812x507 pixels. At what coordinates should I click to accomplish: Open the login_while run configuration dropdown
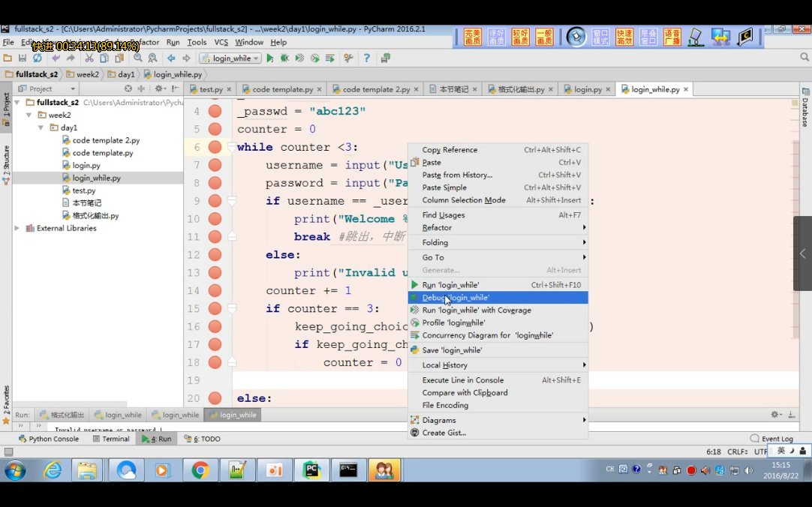230,58
